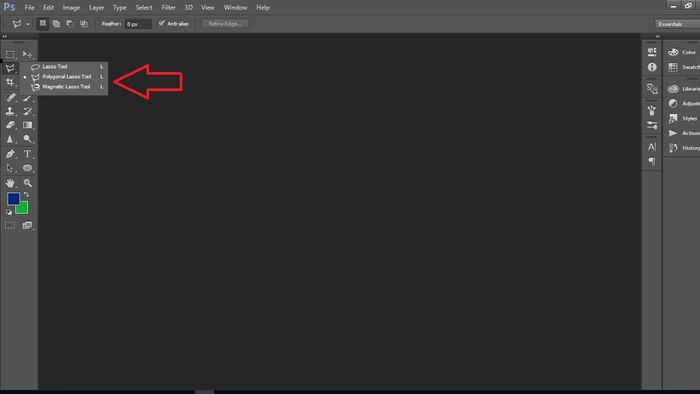Select the Path Selection tool
The image size is (700, 394).
point(10,168)
